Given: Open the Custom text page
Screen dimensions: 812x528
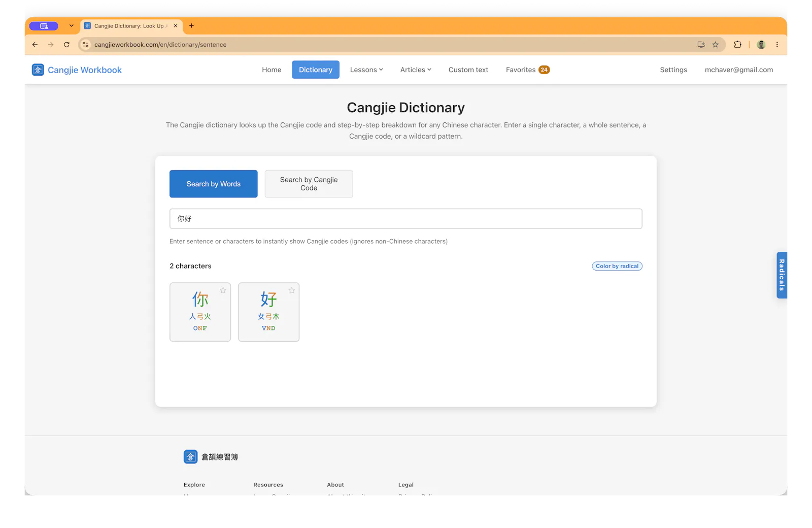Looking at the screenshot, I should [468, 70].
